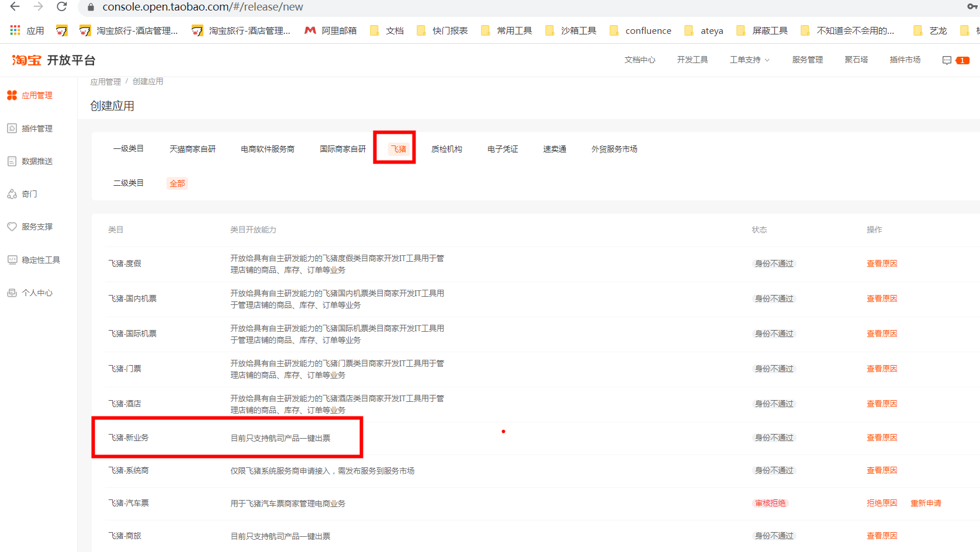
Task: Click the browser forward arrow
Action: pyautogui.click(x=39, y=6)
